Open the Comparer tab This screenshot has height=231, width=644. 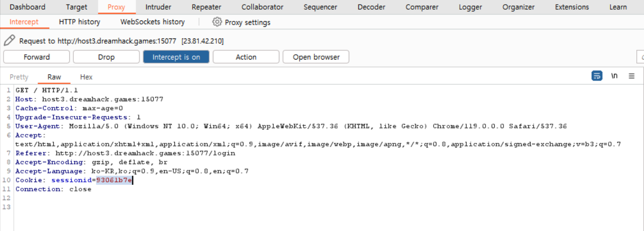(x=422, y=7)
